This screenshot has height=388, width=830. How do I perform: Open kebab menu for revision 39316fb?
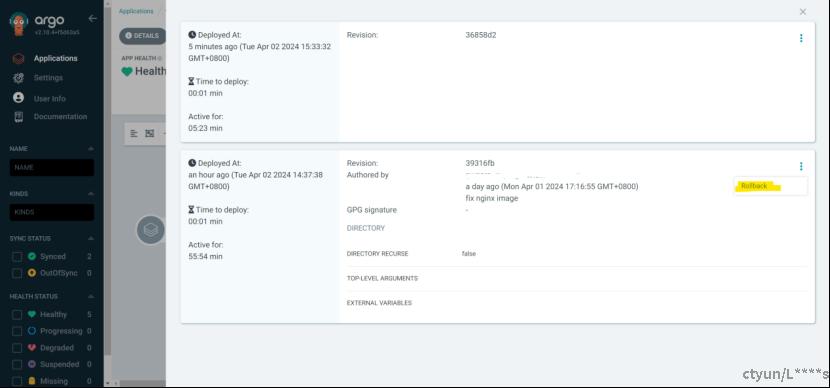click(801, 166)
